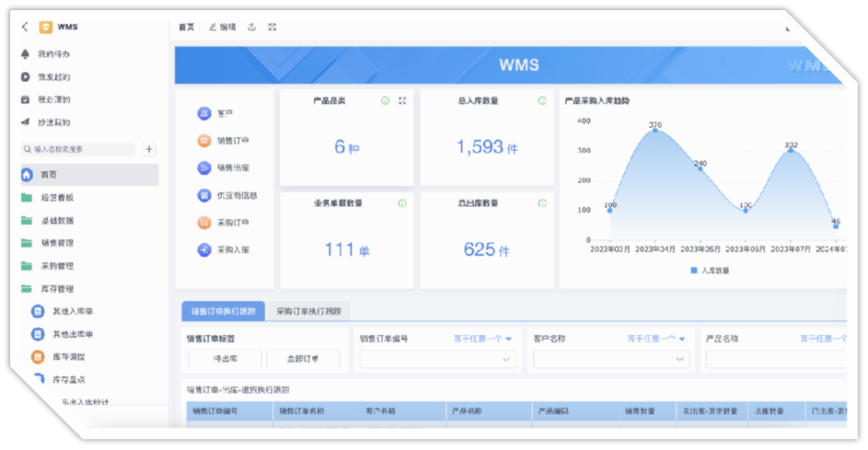Open the 销售出库 shortcut icon
This screenshot has height=450, width=868.
pyautogui.click(x=204, y=168)
